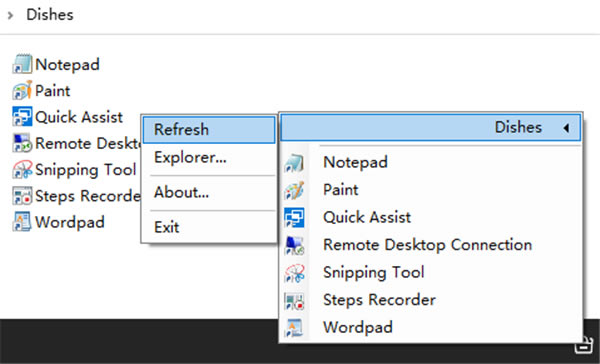Image resolution: width=600 pixels, height=364 pixels.
Task: Select the Quick Assist icon in folder view
Action: pyautogui.click(x=22, y=117)
